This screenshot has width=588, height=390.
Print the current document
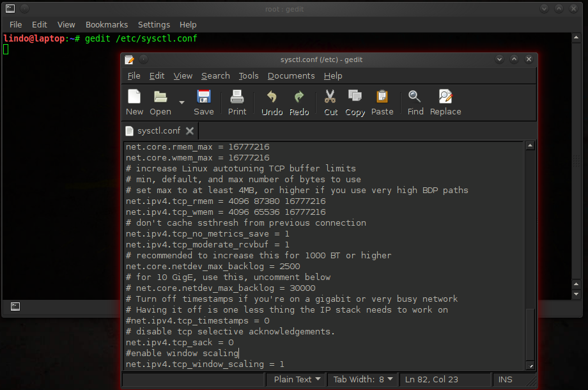236,102
